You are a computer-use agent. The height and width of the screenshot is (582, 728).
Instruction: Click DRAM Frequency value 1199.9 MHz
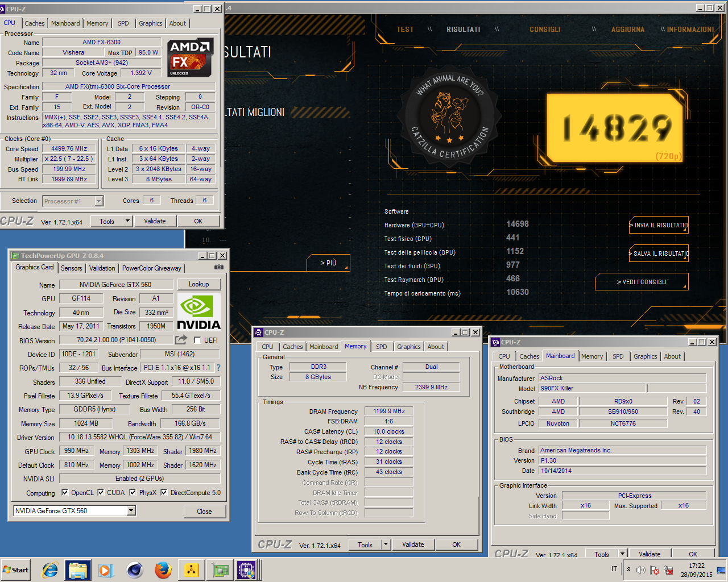389,411
